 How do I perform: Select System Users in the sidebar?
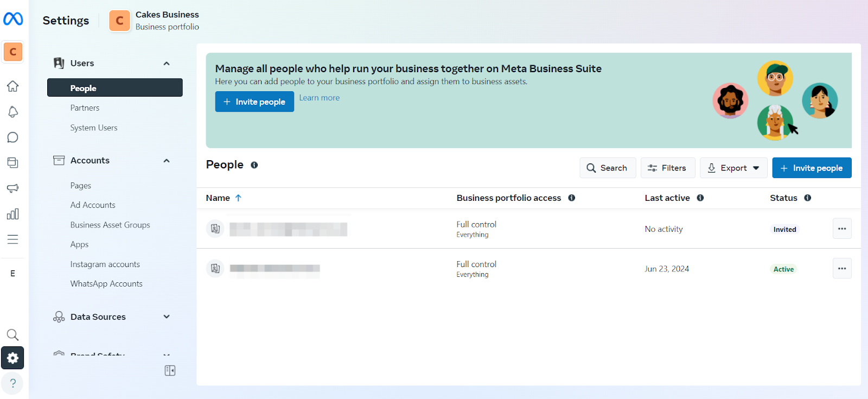tap(94, 128)
